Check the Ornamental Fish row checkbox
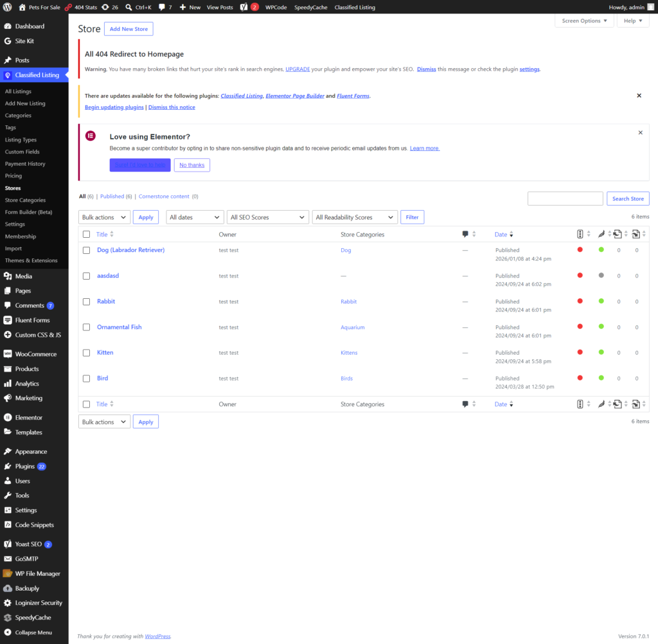The height and width of the screenshot is (644, 658). pos(87,327)
